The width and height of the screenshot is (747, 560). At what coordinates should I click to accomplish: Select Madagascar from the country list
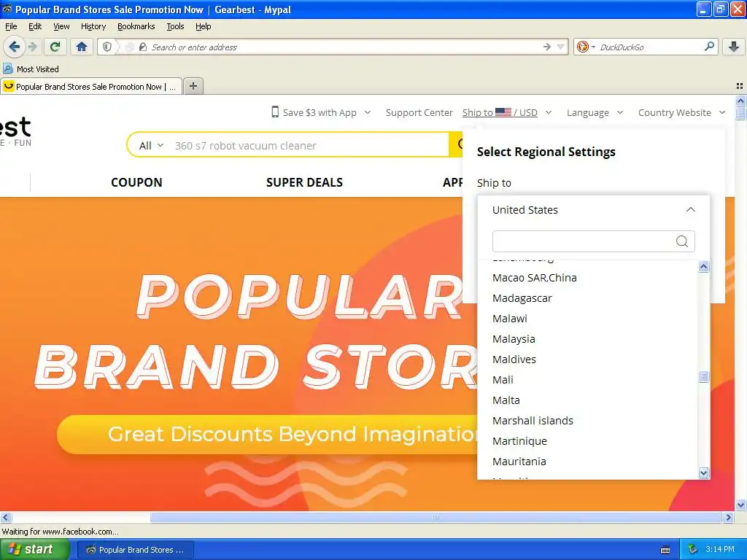522,298
